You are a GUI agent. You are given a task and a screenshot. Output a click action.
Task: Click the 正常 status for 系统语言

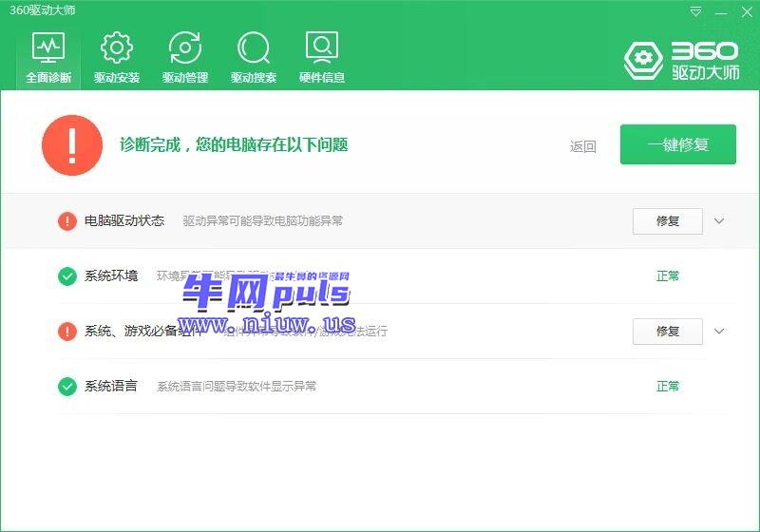[x=668, y=386]
